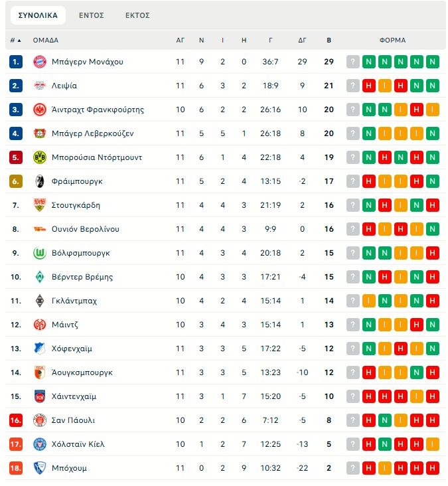Open the Φράιμπουργκ team link
The image size is (448, 486).
click(77, 181)
